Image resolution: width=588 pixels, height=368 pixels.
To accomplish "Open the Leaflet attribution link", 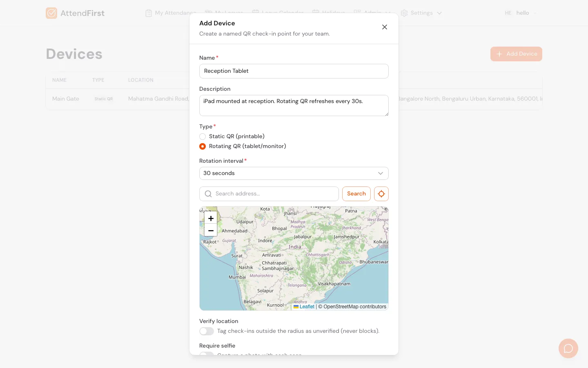I will 307,307.
